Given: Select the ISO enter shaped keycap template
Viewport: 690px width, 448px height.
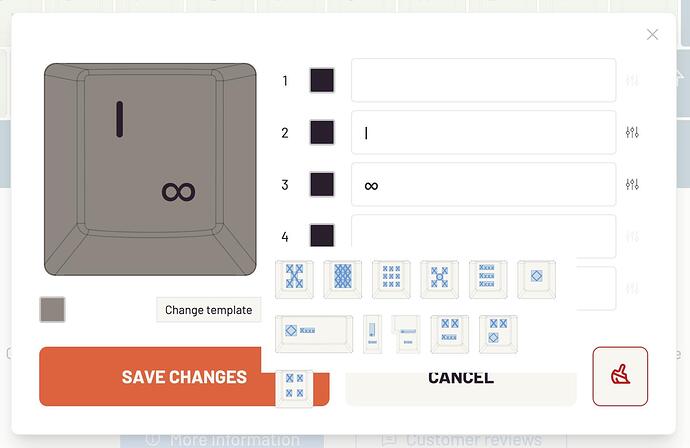Looking at the screenshot, I should tap(406, 334).
